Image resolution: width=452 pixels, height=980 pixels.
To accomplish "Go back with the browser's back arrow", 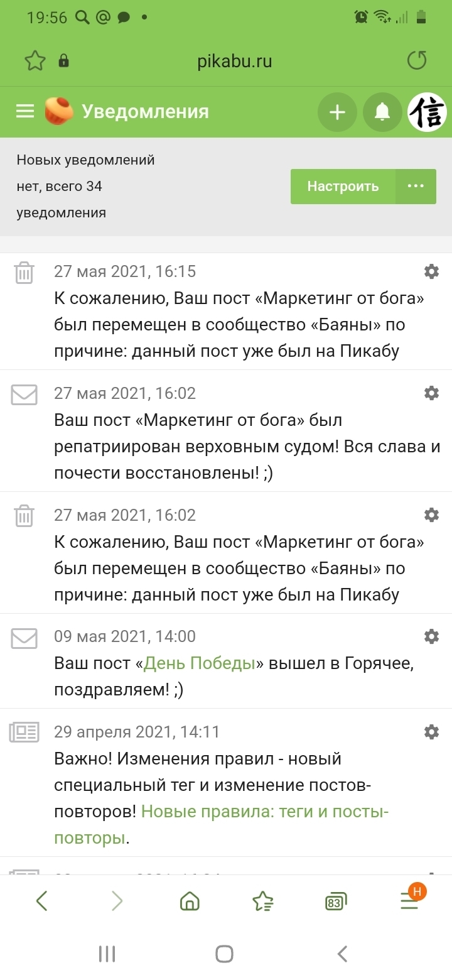I will (41, 901).
